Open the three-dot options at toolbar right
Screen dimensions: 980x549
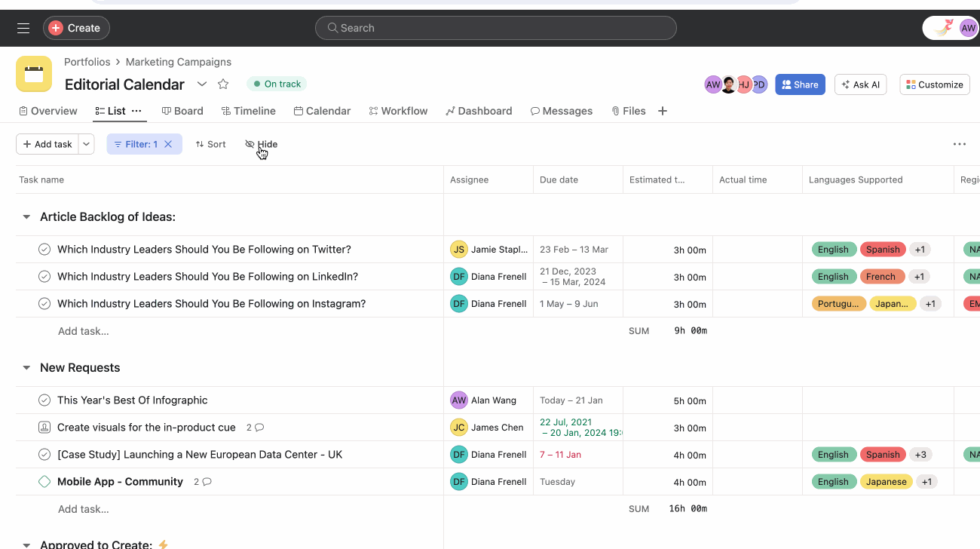[959, 144]
